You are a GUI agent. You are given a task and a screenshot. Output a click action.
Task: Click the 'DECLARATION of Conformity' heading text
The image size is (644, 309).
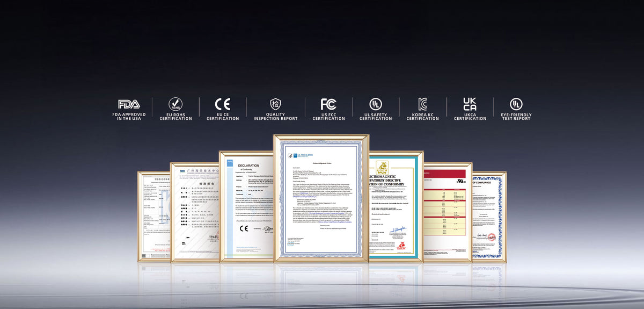tap(248, 167)
